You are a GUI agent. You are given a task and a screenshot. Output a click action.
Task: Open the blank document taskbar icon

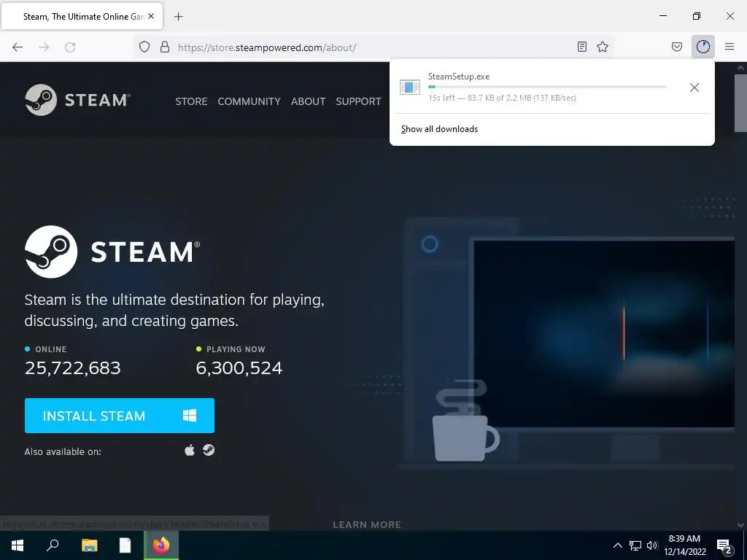coord(125,545)
